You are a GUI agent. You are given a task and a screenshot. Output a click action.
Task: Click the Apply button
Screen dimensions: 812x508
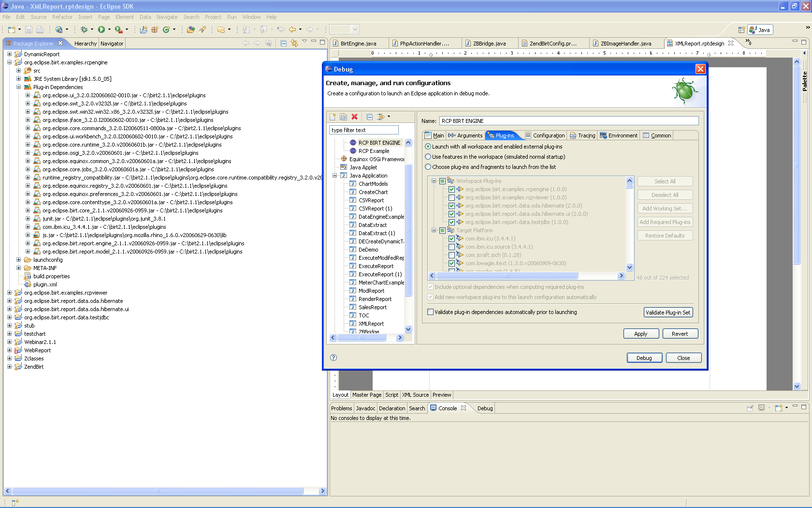coord(640,334)
